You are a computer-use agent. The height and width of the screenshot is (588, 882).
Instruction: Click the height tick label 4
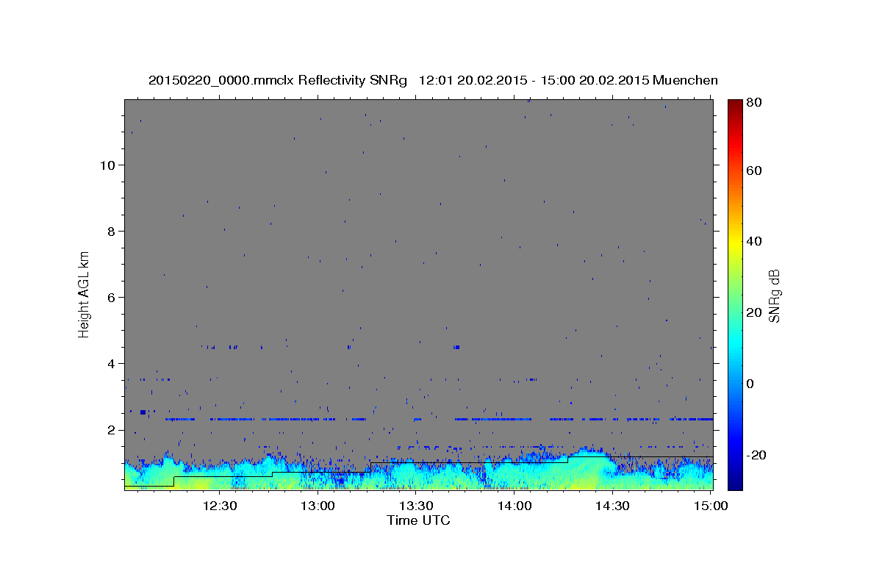(x=112, y=364)
